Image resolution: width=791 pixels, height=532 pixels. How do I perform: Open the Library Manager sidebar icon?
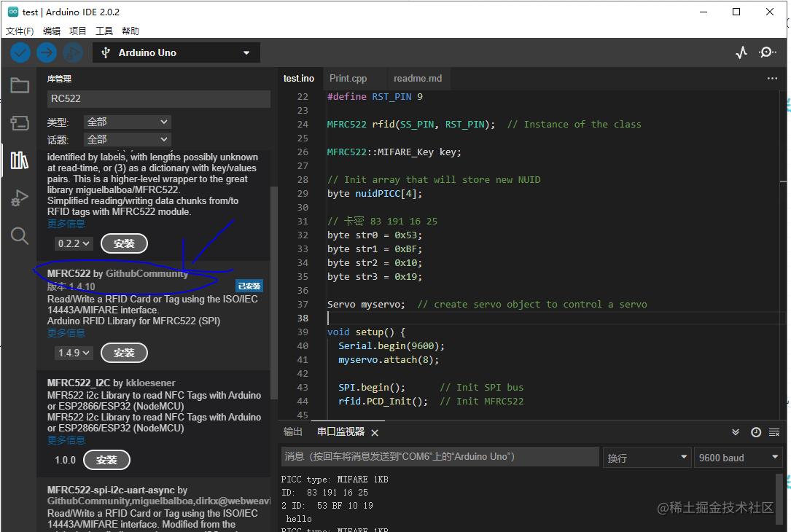click(x=20, y=160)
